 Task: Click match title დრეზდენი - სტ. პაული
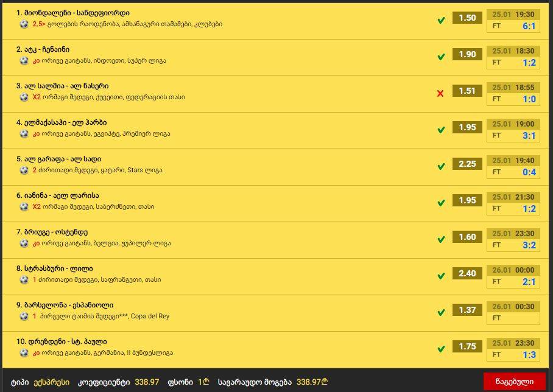click(67, 341)
